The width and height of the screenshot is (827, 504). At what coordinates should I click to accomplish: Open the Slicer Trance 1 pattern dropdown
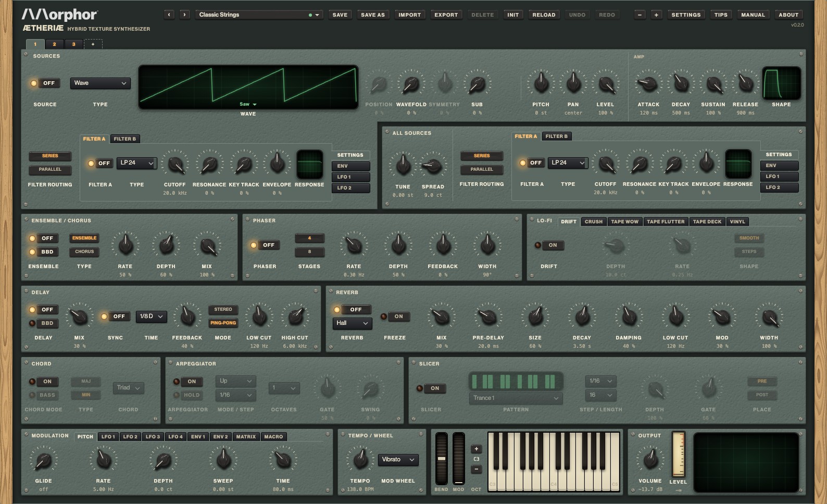tap(516, 398)
